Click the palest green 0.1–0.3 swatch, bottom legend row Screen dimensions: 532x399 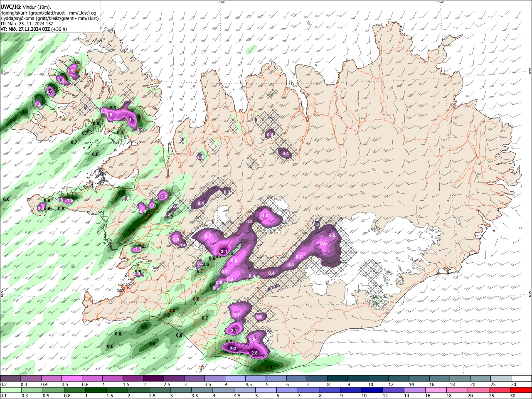point(10,390)
